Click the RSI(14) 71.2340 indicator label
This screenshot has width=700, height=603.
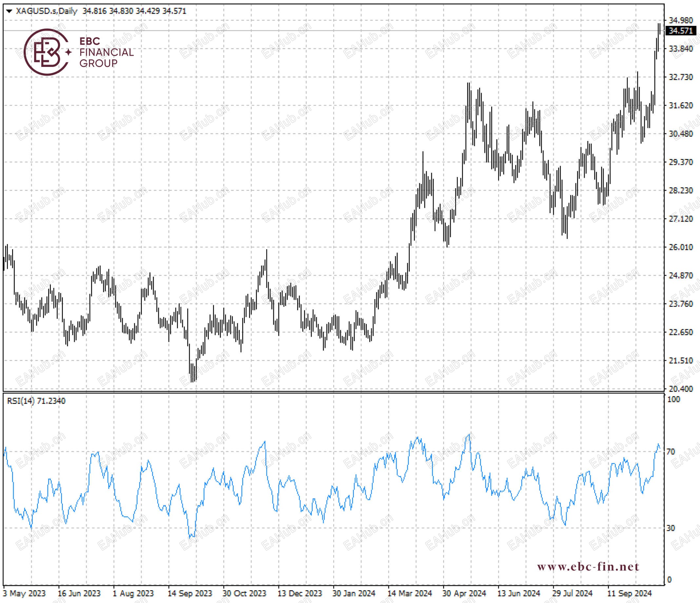point(36,401)
